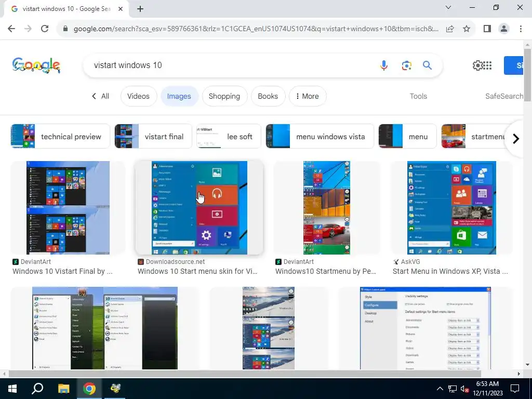Filter by the menu chip
Screen dimensions: 532x399
407,137
